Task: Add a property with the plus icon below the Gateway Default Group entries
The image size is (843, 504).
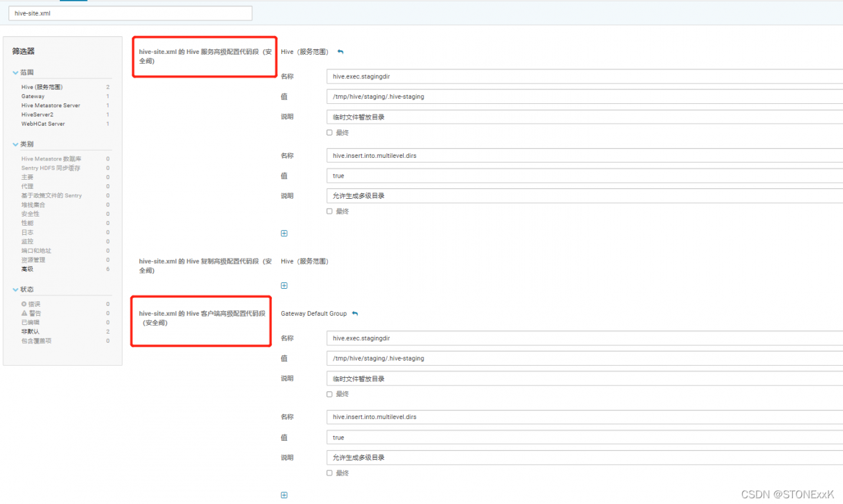Action: [x=285, y=495]
